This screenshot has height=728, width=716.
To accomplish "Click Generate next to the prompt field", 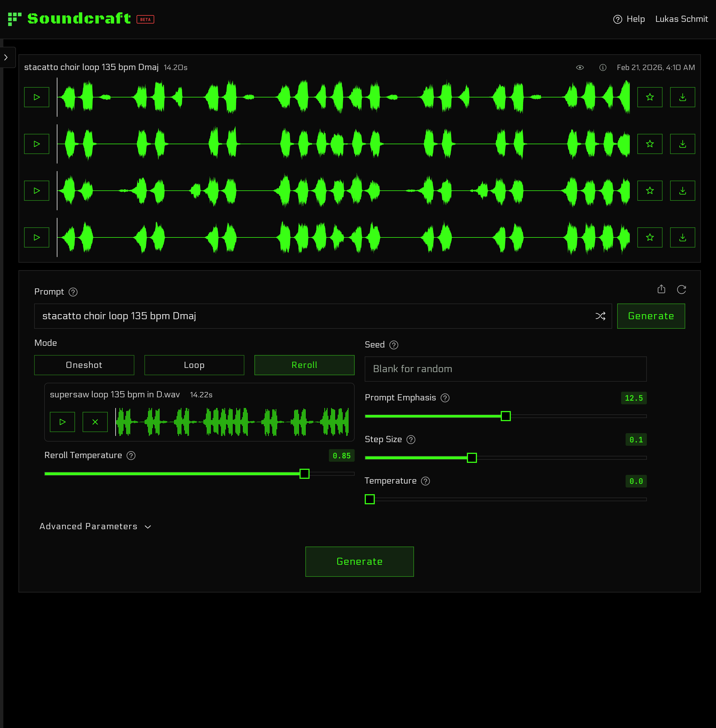I will pos(651,316).
